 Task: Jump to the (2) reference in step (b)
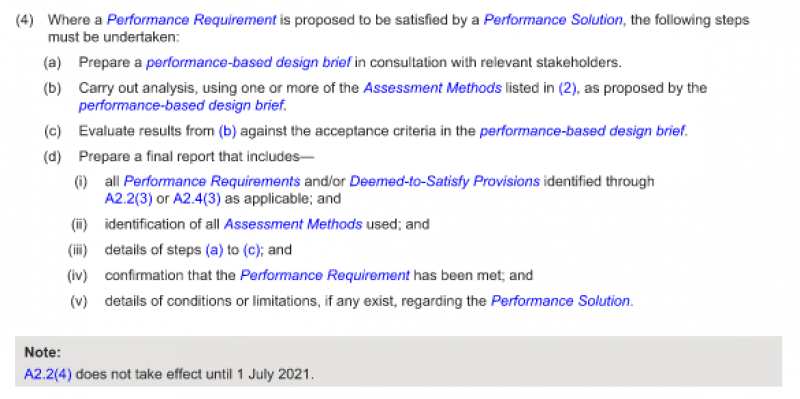click(569, 88)
